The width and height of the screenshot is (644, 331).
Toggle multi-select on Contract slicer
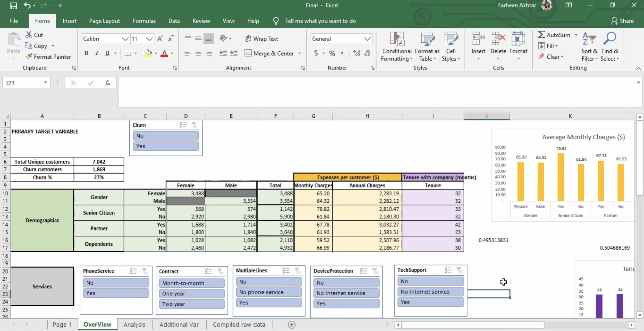click(208, 271)
